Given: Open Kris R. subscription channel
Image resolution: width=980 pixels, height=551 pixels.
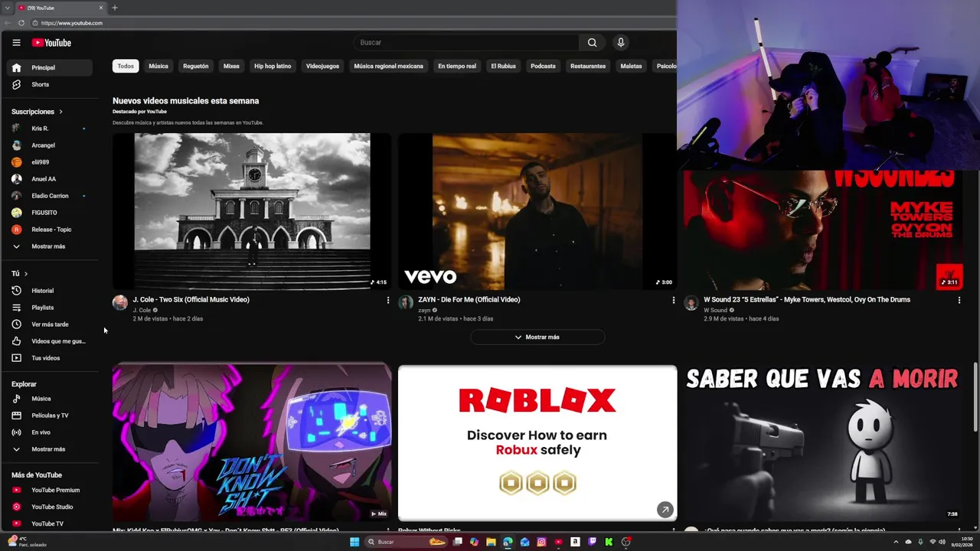Looking at the screenshot, I should pyautogui.click(x=50, y=129).
